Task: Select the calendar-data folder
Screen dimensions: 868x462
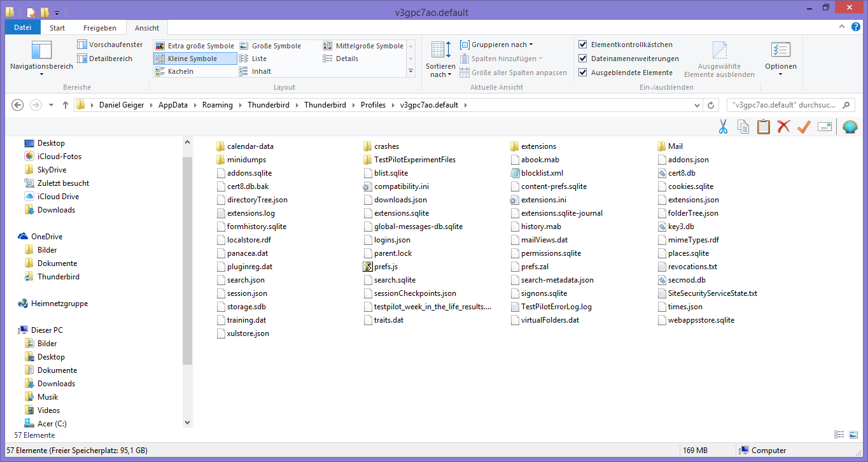Action: point(245,146)
